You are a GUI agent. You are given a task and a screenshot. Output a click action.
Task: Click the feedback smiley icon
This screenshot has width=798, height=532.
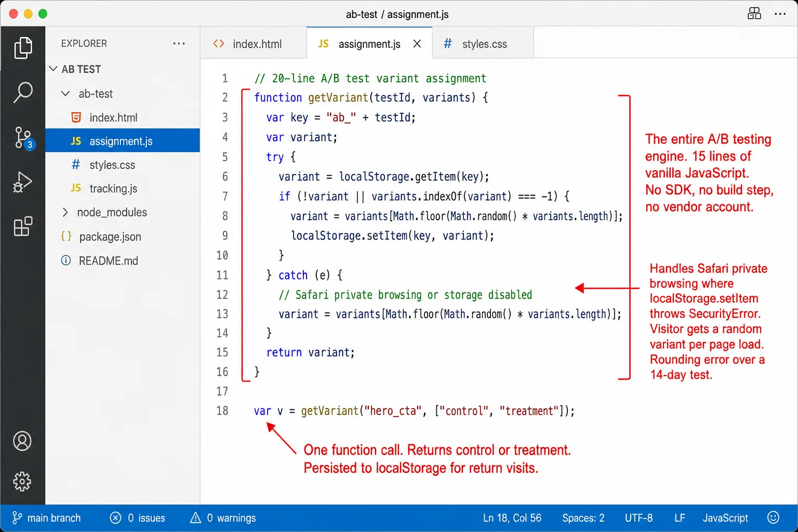tap(773, 517)
